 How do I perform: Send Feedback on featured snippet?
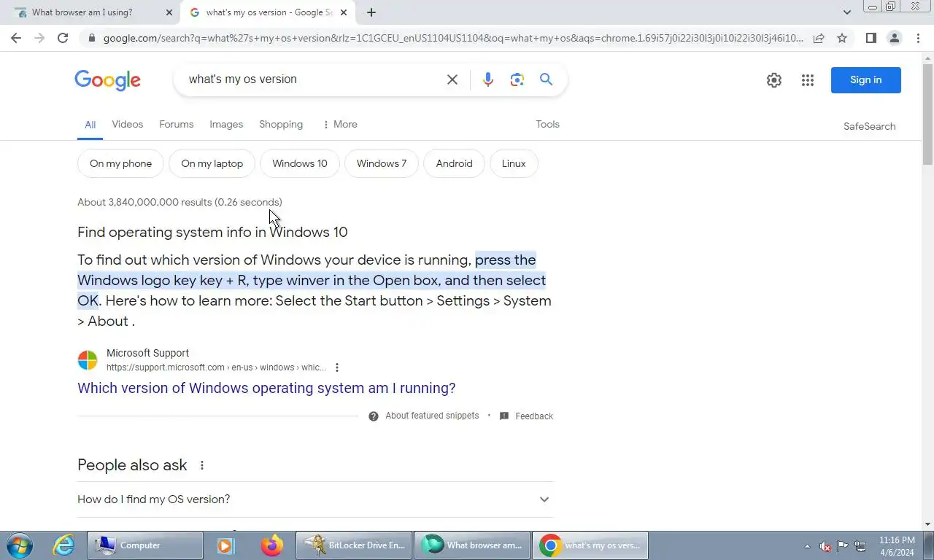(526, 416)
